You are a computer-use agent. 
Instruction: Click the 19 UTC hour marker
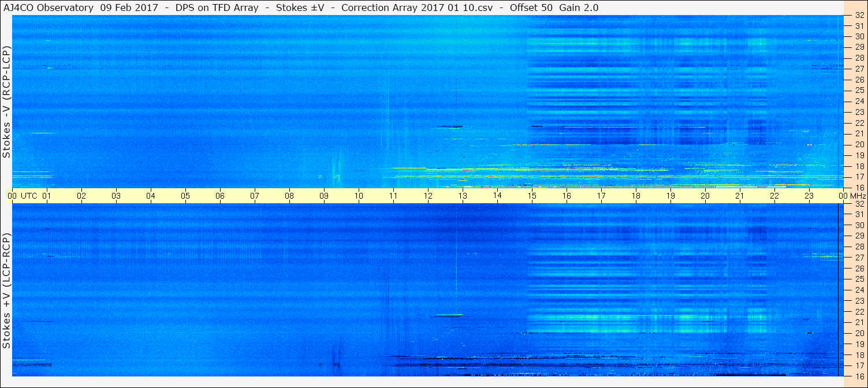[670, 196]
